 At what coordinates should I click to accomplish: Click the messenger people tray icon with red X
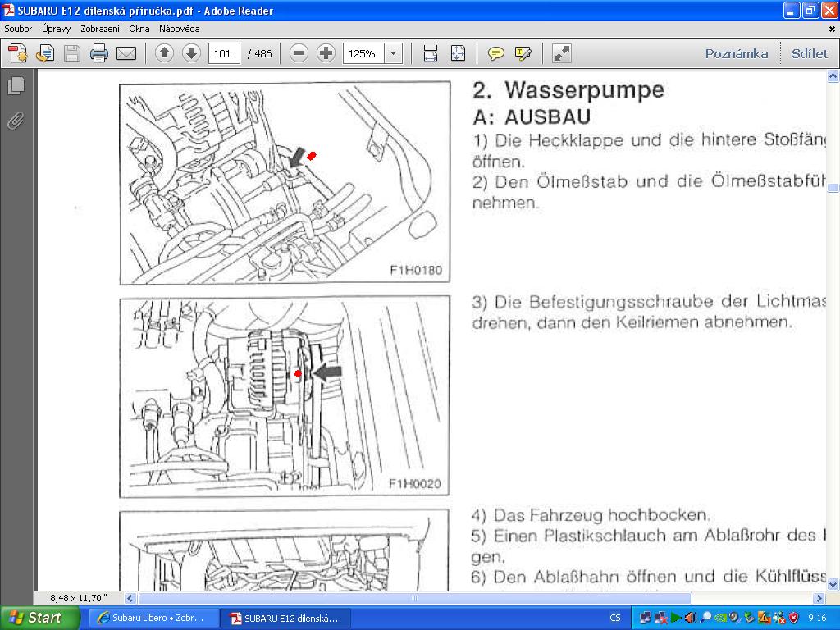click(x=779, y=618)
